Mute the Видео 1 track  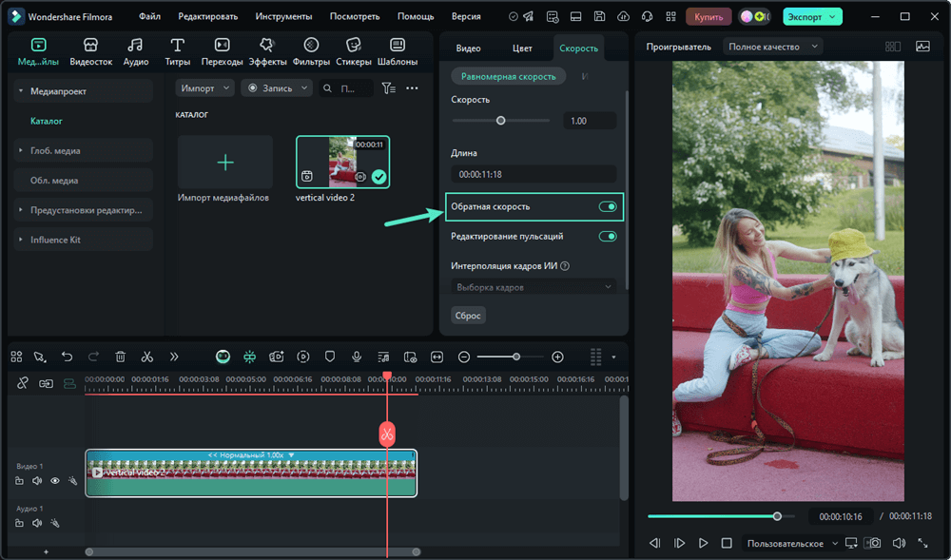coord(37,480)
